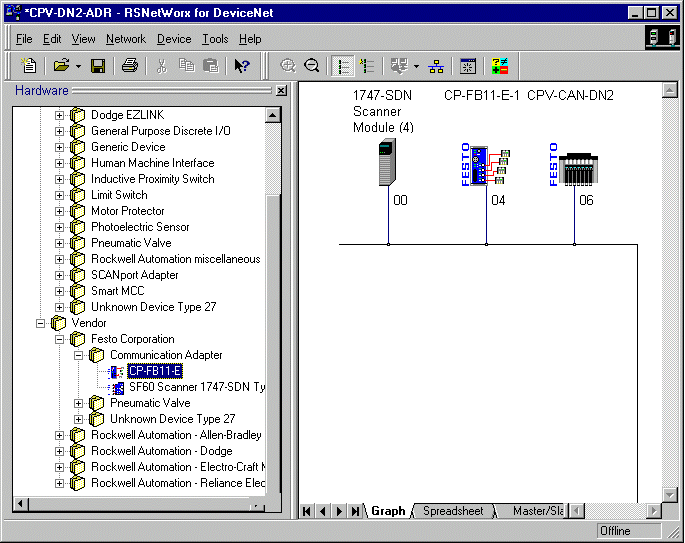Expand General Purpose Discrete I/O folder
This screenshot has height=543, width=685.
[x=59, y=131]
